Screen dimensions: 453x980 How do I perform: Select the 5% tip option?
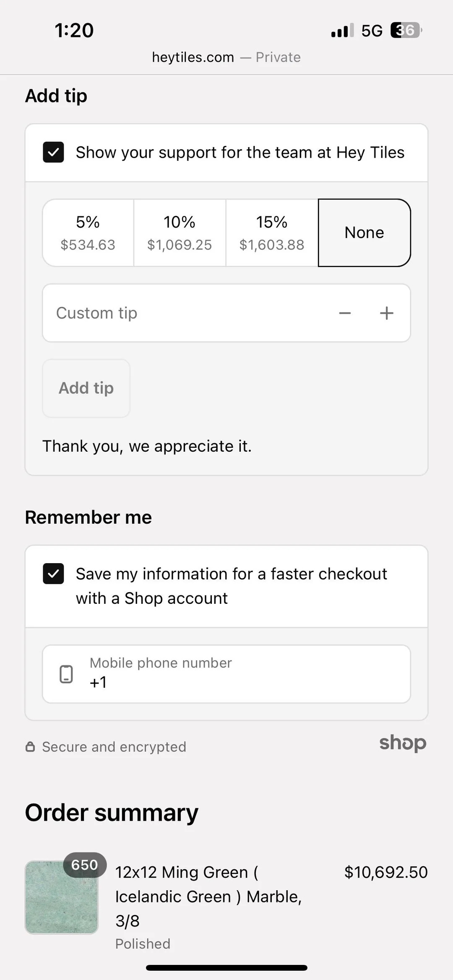coord(88,233)
